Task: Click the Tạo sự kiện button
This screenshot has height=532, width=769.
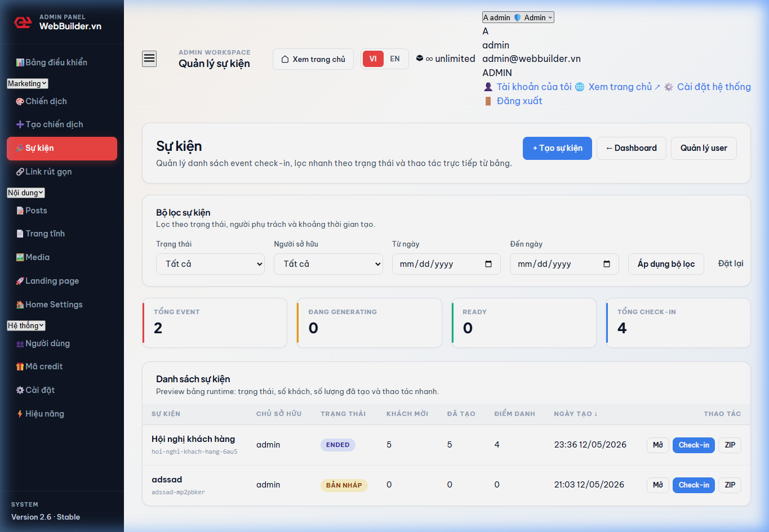Action: click(557, 148)
